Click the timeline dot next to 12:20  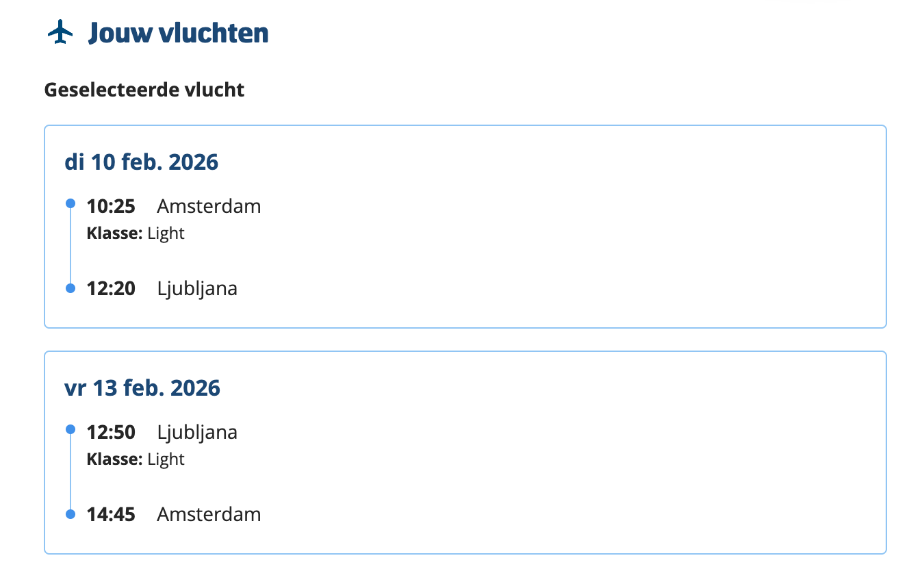(x=70, y=288)
